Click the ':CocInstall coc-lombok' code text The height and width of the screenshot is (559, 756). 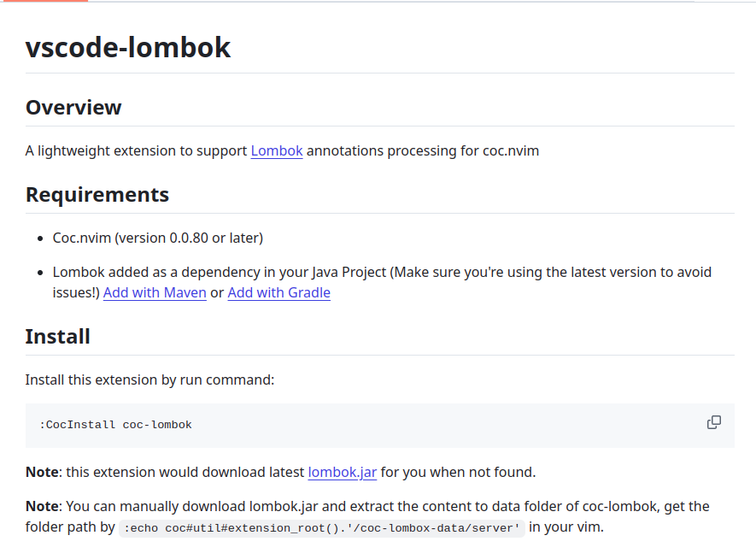[115, 425]
